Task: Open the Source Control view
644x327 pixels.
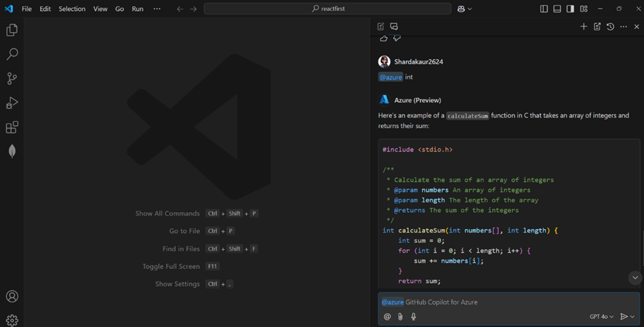Action: coord(12,79)
